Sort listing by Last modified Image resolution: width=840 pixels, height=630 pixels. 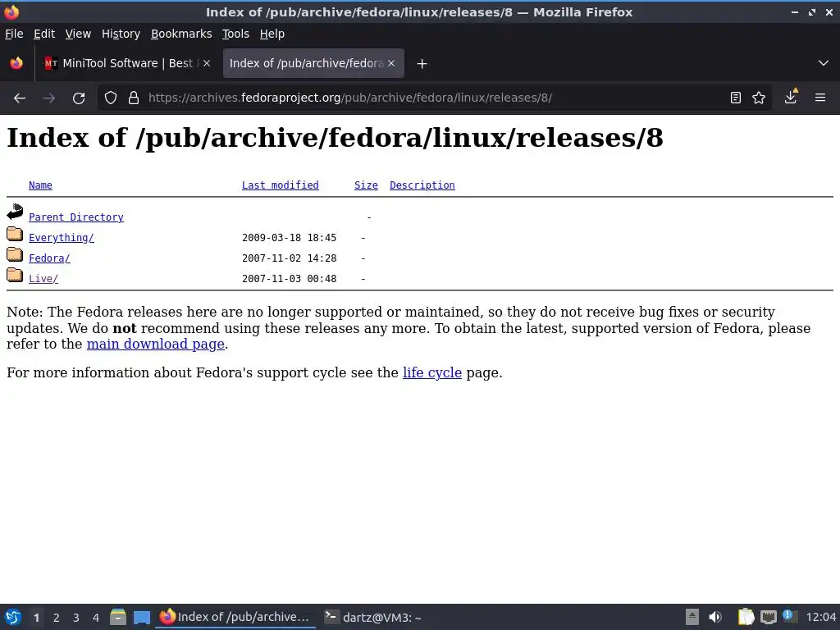click(281, 185)
